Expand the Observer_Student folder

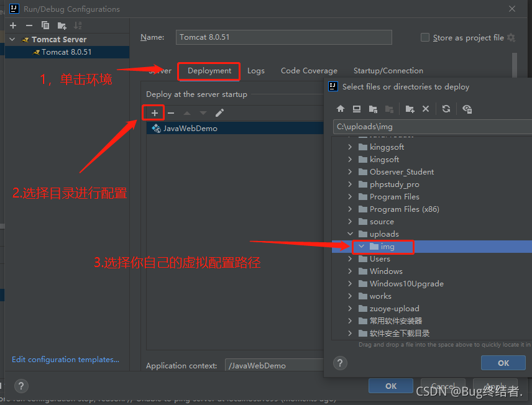click(x=350, y=171)
